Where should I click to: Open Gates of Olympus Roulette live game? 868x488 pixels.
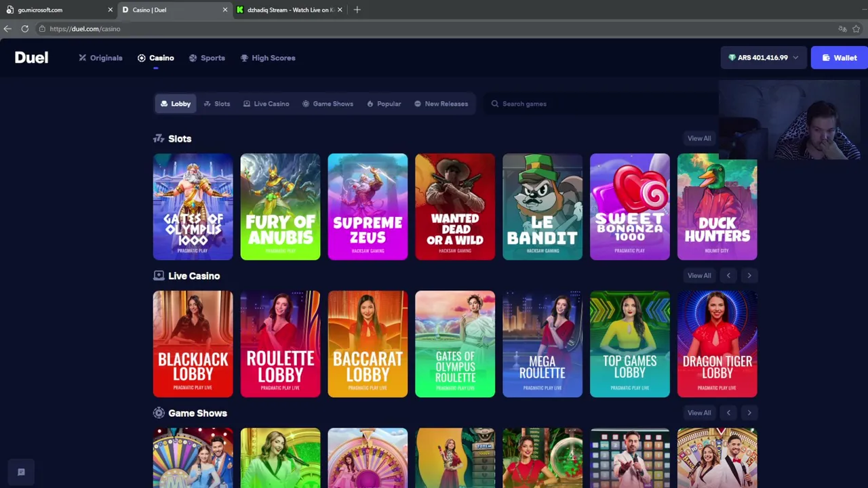click(x=455, y=344)
